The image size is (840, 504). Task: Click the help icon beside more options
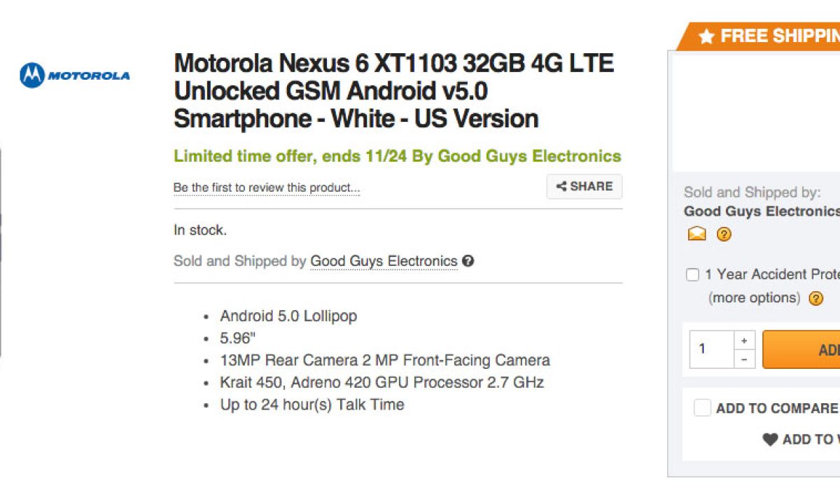[815, 298]
